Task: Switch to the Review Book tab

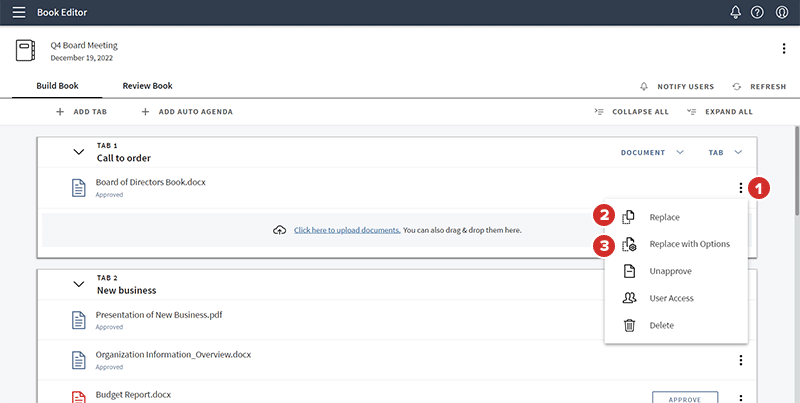Action: tap(147, 86)
